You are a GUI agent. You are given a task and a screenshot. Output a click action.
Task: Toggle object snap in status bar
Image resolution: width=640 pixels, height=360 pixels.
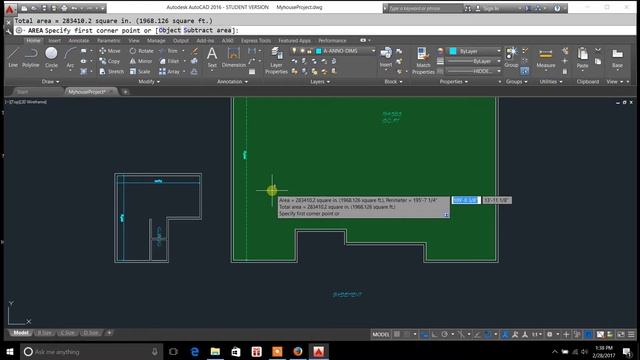[x=487, y=334]
